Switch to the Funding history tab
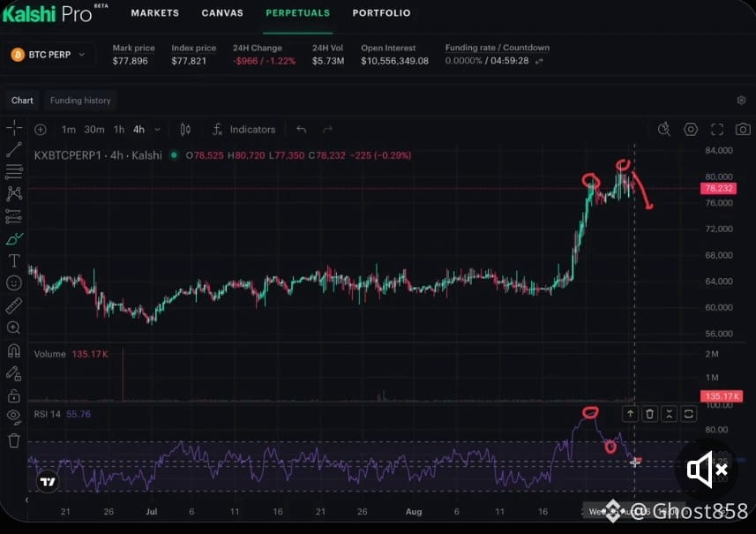 pos(80,101)
